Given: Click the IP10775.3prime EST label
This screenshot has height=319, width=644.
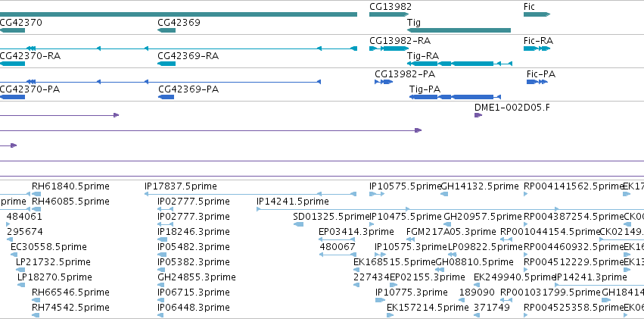Looking at the screenshot, I should (x=412, y=292).
